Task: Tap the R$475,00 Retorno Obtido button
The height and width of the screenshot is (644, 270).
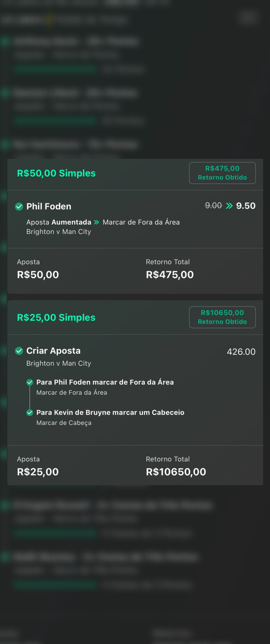Action: pyautogui.click(x=222, y=173)
